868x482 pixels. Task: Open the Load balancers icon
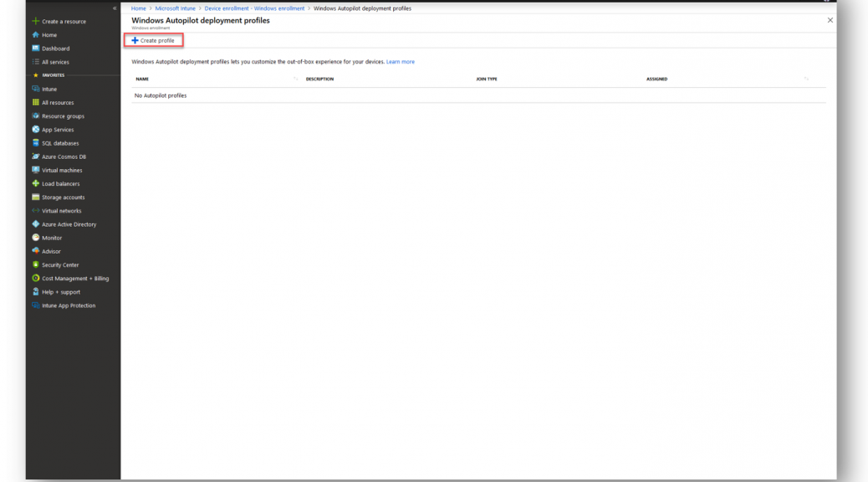(x=35, y=183)
